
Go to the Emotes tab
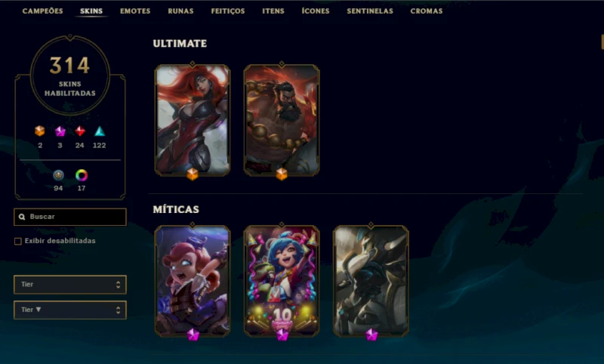(x=135, y=11)
